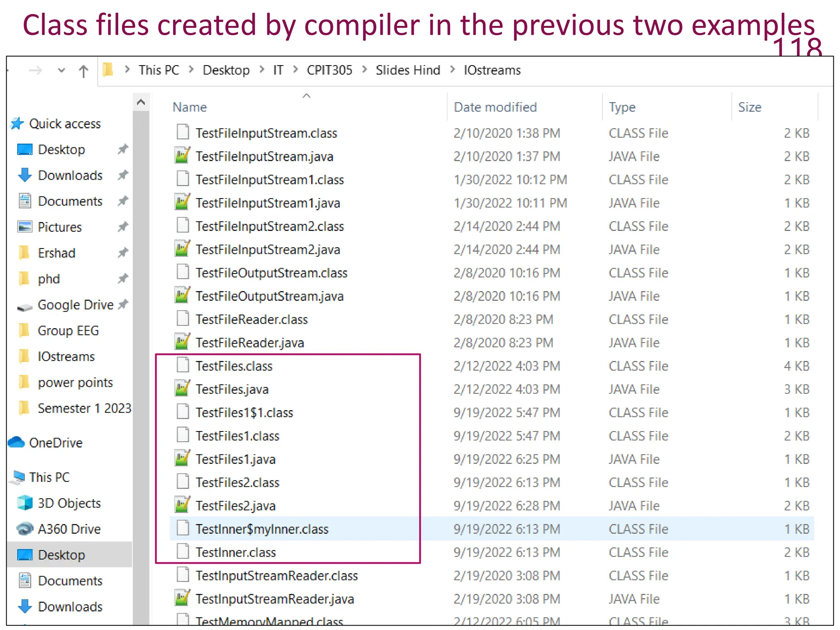Image resolution: width=840 pixels, height=630 pixels.
Task: Select TestFiles1.java file icon
Action: [183, 459]
